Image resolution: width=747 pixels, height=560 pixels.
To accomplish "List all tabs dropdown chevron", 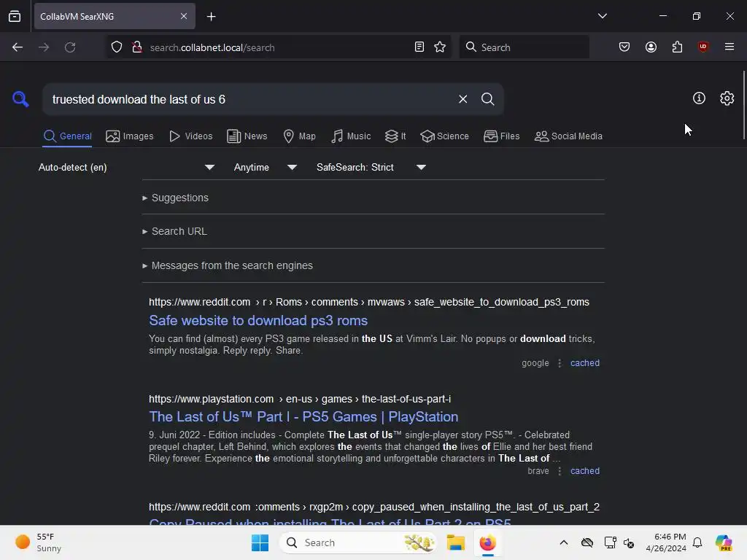I will [x=602, y=16].
